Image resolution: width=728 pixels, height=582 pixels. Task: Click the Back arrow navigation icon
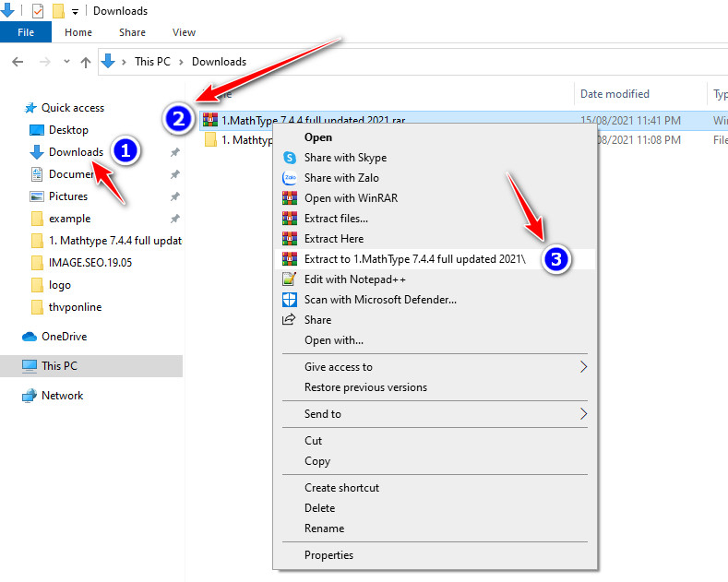coord(18,62)
